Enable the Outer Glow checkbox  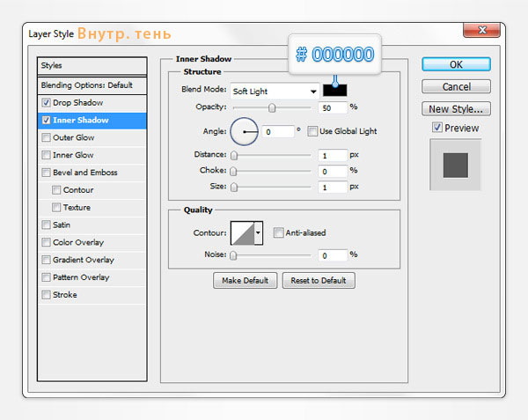pos(46,137)
